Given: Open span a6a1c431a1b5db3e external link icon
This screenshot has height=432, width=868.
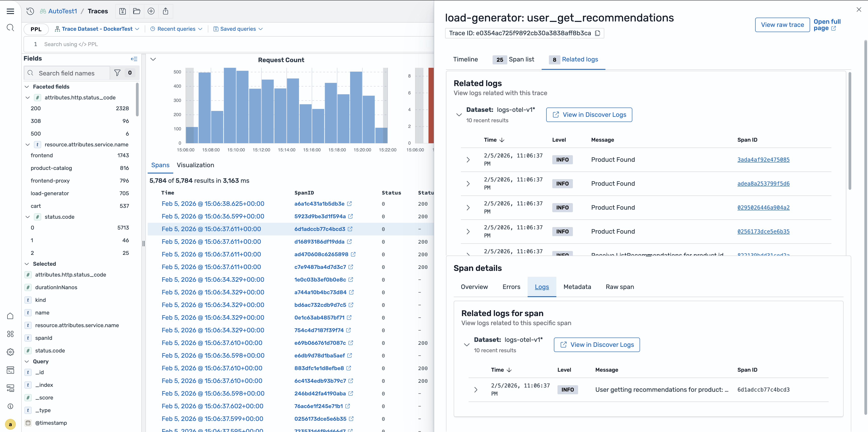Looking at the screenshot, I should click(349, 204).
